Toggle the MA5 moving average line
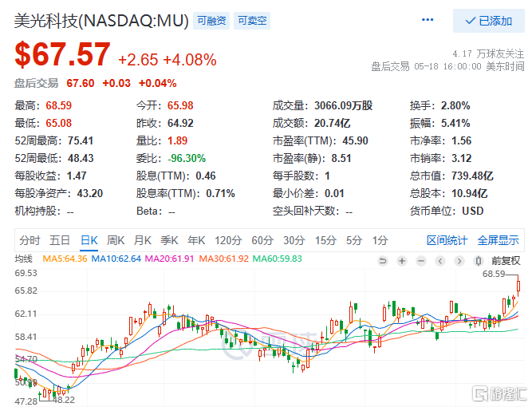 (65, 259)
